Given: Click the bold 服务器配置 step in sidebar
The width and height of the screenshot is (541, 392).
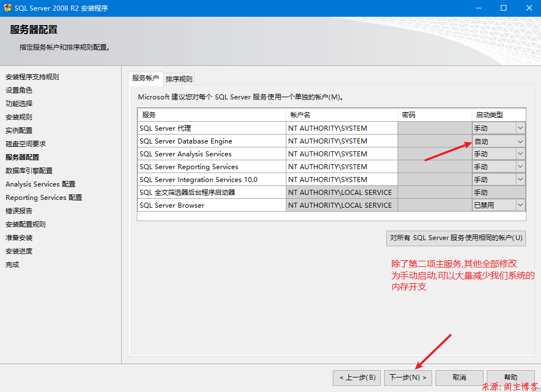Looking at the screenshot, I should coord(22,157).
